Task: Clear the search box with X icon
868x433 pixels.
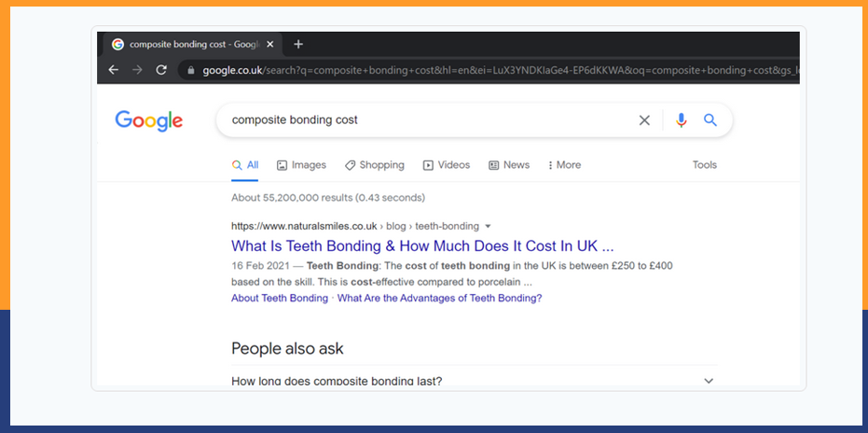Action: pos(644,120)
